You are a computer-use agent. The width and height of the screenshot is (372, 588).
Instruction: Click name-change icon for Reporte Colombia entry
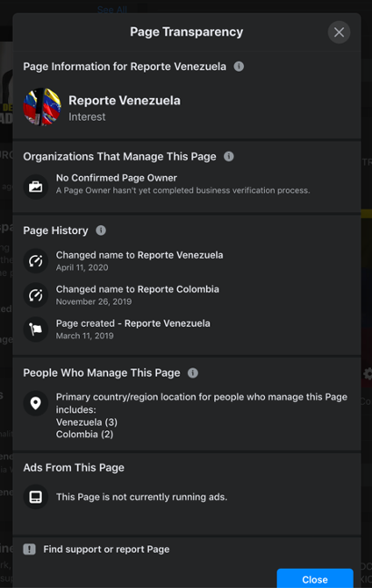pyautogui.click(x=35, y=295)
